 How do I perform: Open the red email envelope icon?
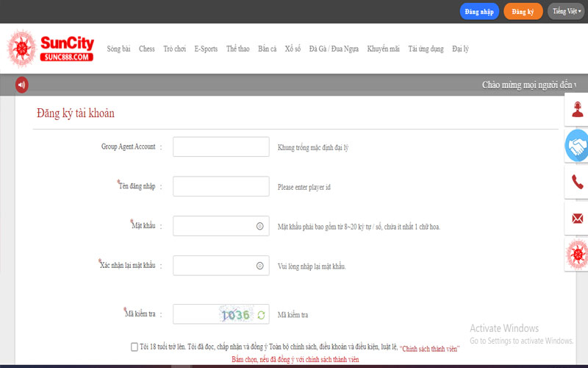point(578,218)
